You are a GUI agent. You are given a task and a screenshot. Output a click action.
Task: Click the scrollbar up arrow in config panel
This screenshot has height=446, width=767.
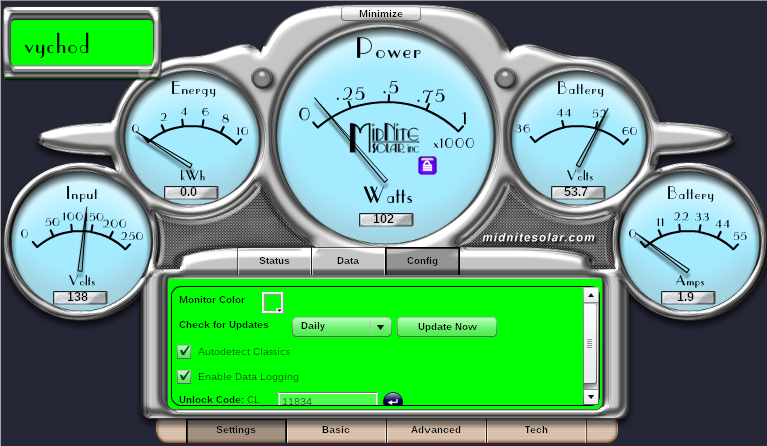(x=590, y=295)
